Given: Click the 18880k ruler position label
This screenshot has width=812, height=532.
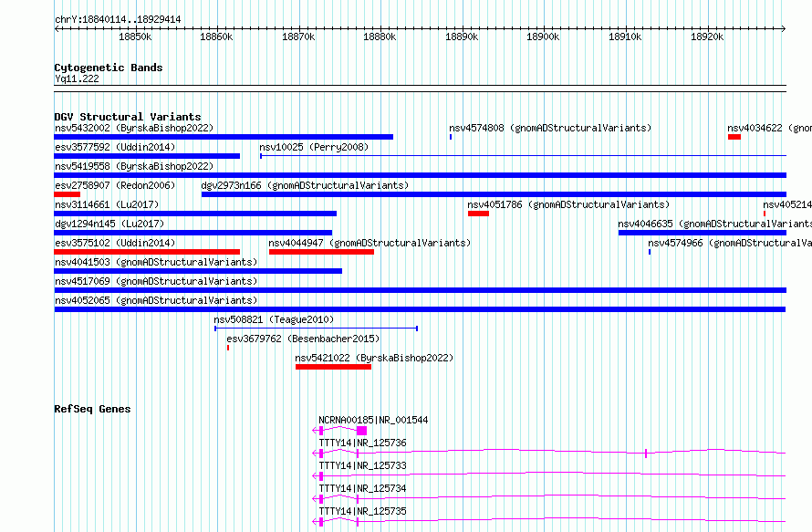Looking at the screenshot, I should coord(380,37).
